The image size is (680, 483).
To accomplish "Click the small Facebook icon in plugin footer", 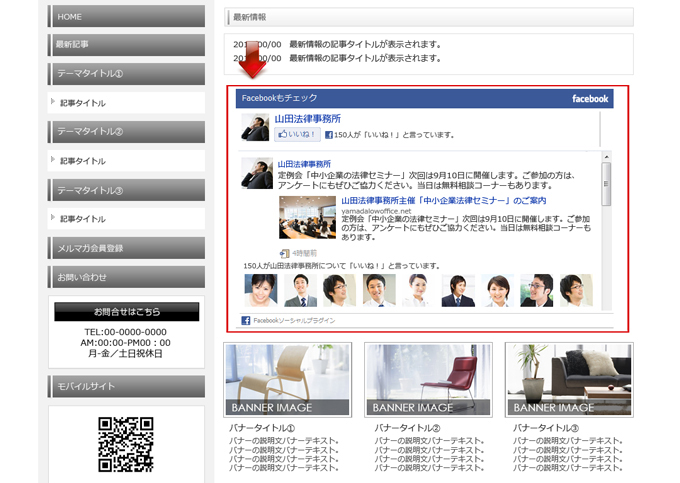I will 246,321.
